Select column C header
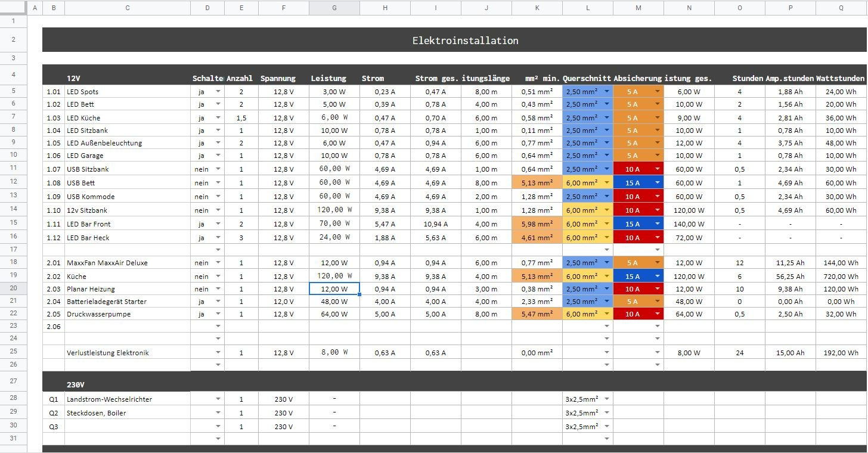The width and height of the screenshot is (868, 453). pyautogui.click(x=128, y=8)
